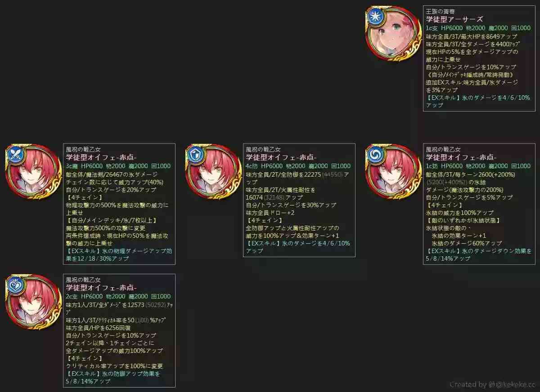
Task: Click the 1c支 HP6000 stats line of アーサーズ
Action: click(478, 28)
